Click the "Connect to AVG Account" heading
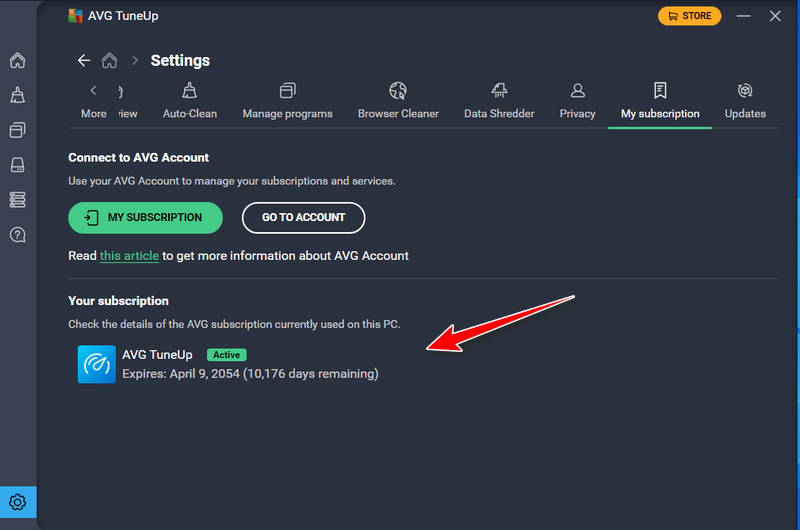The height and width of the screenshot is (530, 800). pyautogui.click(x=138, y=158)
